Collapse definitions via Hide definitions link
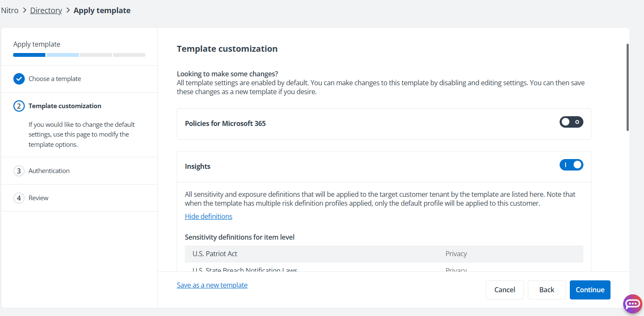The image size is (644, 316). [x=209, y=216]
